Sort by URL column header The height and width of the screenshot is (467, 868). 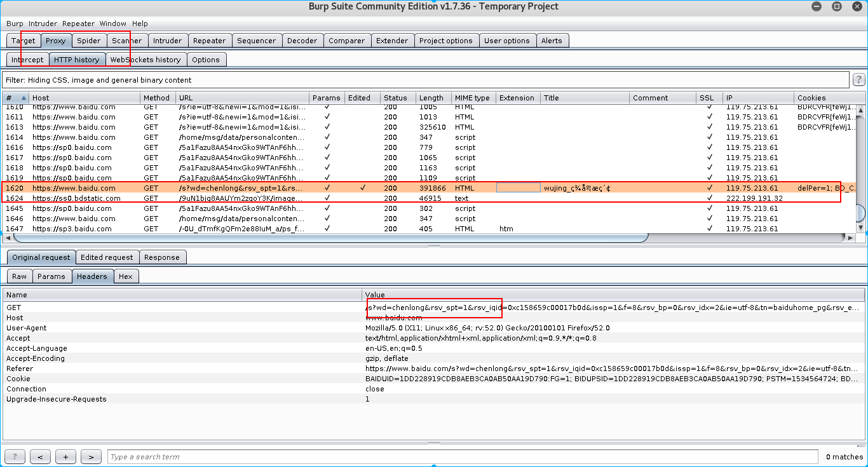(x=242, y=98)
